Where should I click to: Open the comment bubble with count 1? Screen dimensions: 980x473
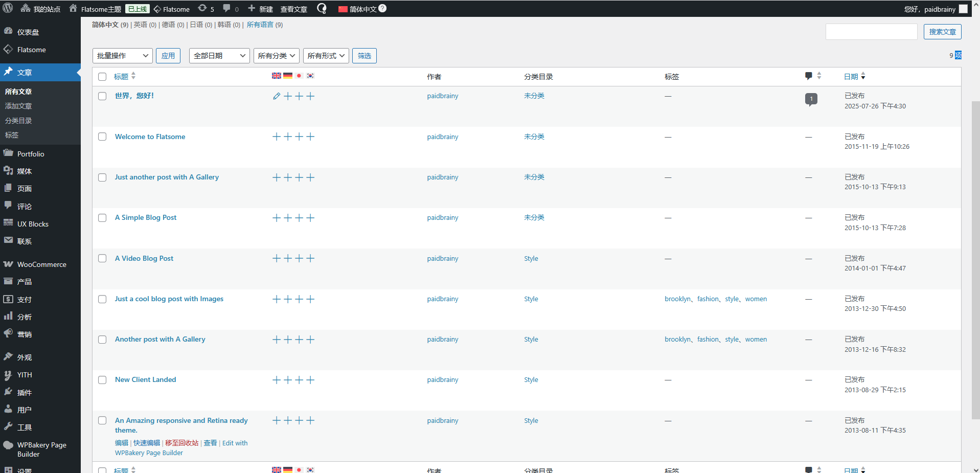pos(811,99)
